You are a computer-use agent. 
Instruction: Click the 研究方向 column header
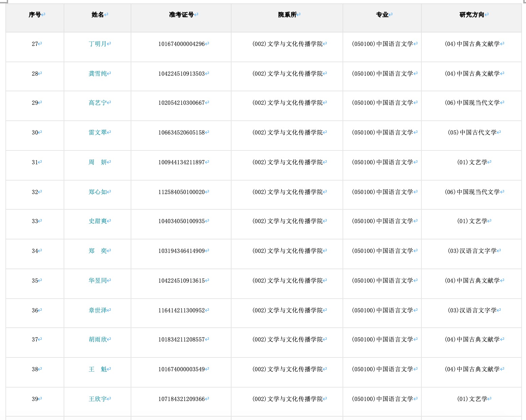(x=472, y=15)
